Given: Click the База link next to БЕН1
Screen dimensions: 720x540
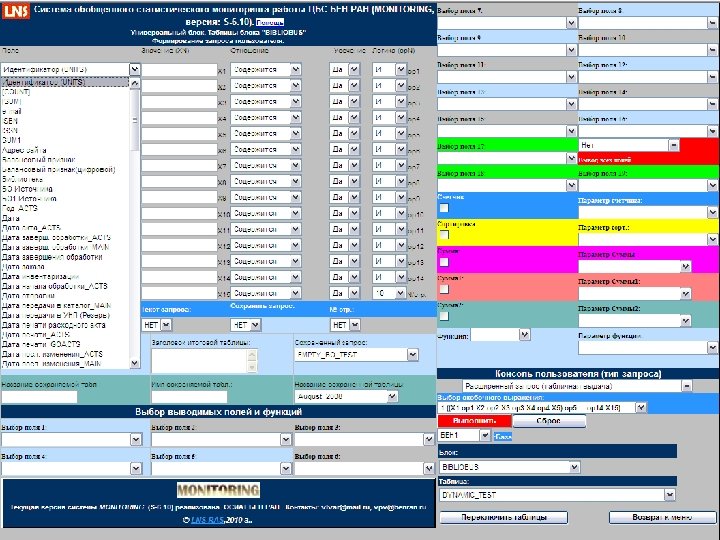Looking at the screenshot, I should [x=503, y=436].
